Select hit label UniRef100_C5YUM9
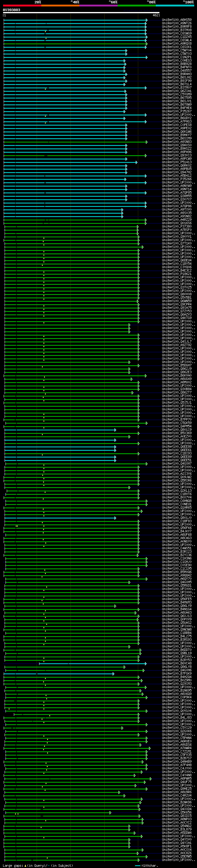This screenshot has width=197, height=868. 177,94
